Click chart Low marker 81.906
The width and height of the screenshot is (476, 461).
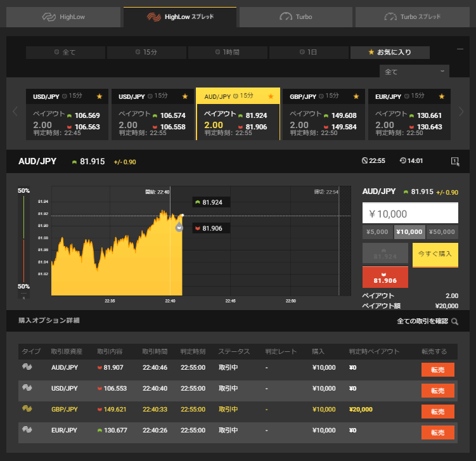[211, 228]
